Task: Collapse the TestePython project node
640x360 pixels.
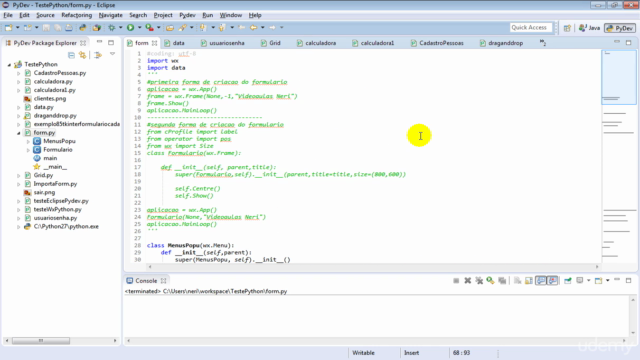Action: [9, 64]
